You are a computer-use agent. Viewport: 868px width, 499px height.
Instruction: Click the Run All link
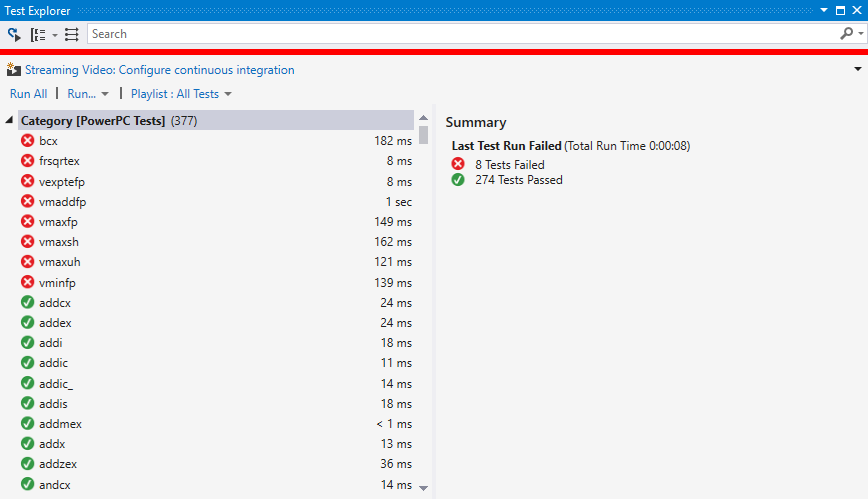(28, 94)
